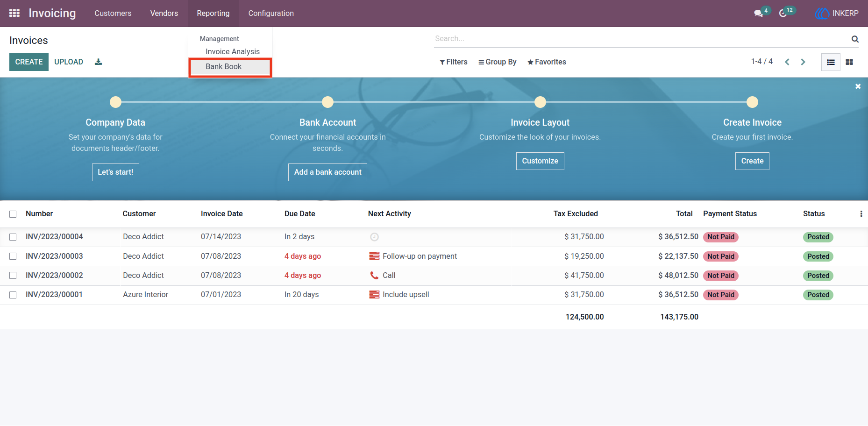868x426 pixels.
Task: Open the conversations chat bubble icon
Action: [x=758, y=14]
